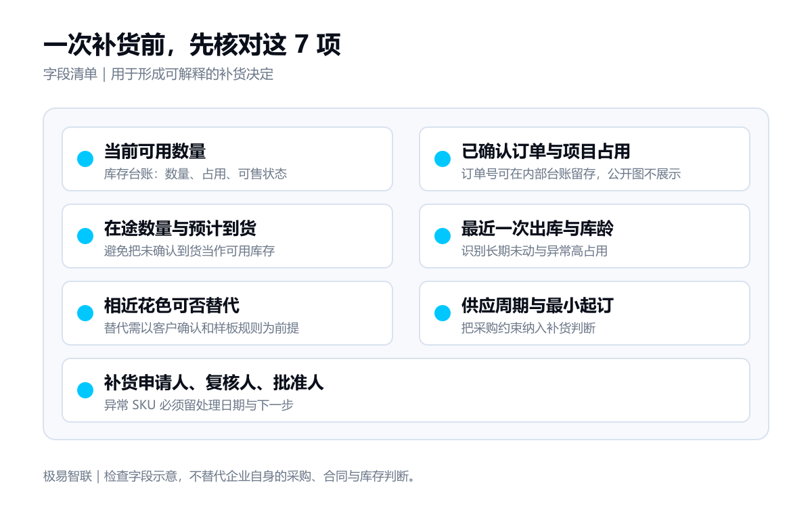The width and height of the screenshot is (812, 514).
Task: Click the blue dot beside 补货申请人、复核人、批准人
Action: point(85,390)
